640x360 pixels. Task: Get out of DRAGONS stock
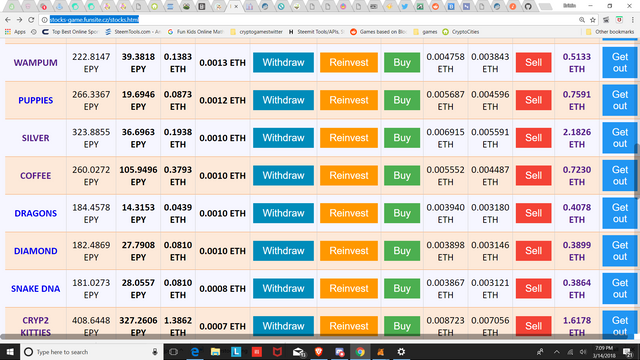point(620,213)
